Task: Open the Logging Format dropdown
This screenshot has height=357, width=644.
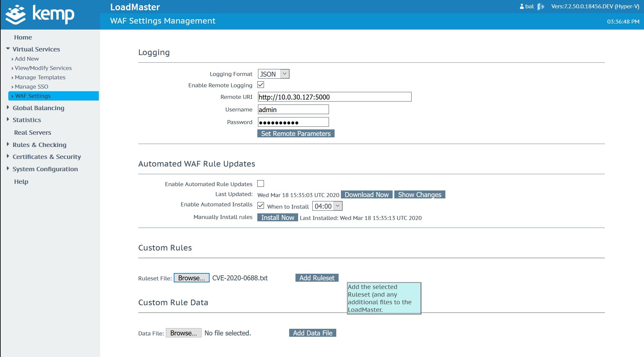Action: pyautogui.click(x=273, y=74)
